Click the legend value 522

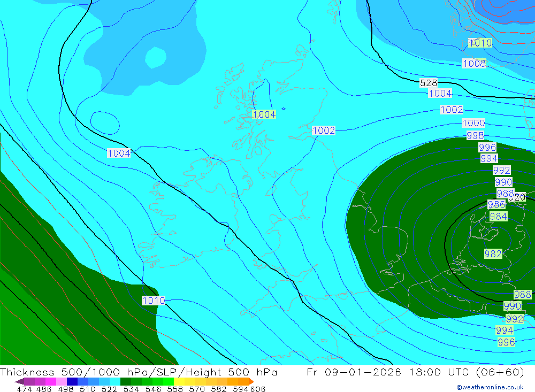[110, 389]
